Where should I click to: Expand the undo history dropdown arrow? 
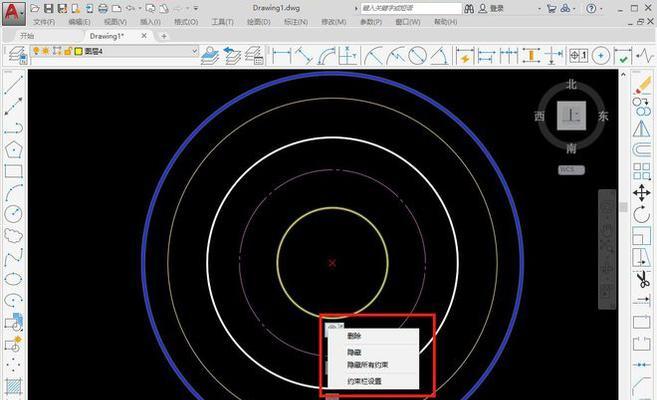[140, 8]
